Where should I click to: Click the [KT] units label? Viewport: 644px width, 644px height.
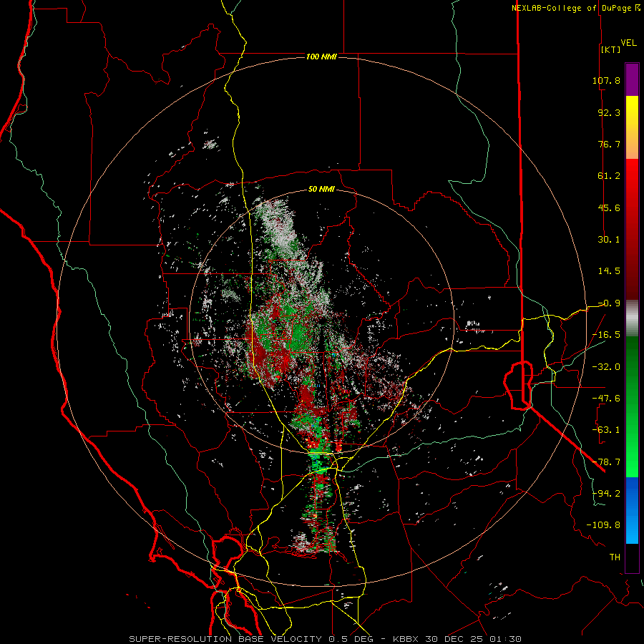pos(610,49)
